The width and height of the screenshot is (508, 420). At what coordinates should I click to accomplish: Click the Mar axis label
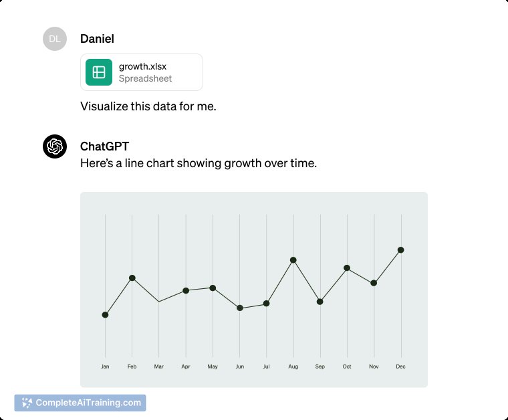[x=159, y=366]
